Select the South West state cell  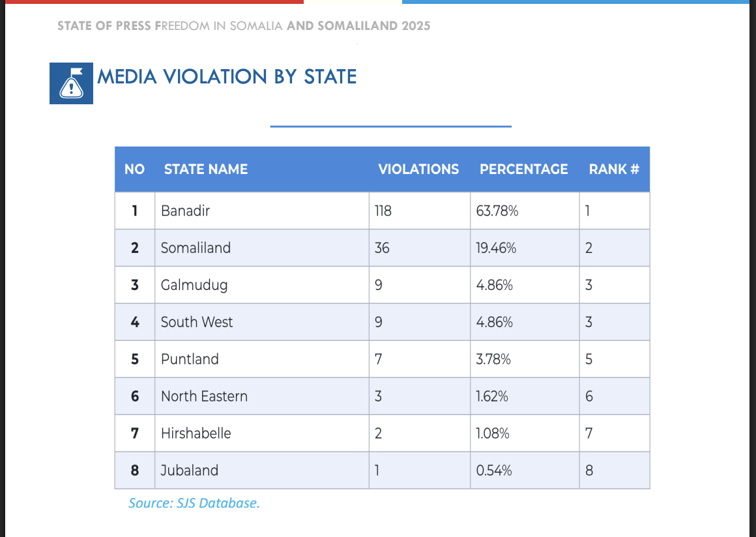coord(197,322)
